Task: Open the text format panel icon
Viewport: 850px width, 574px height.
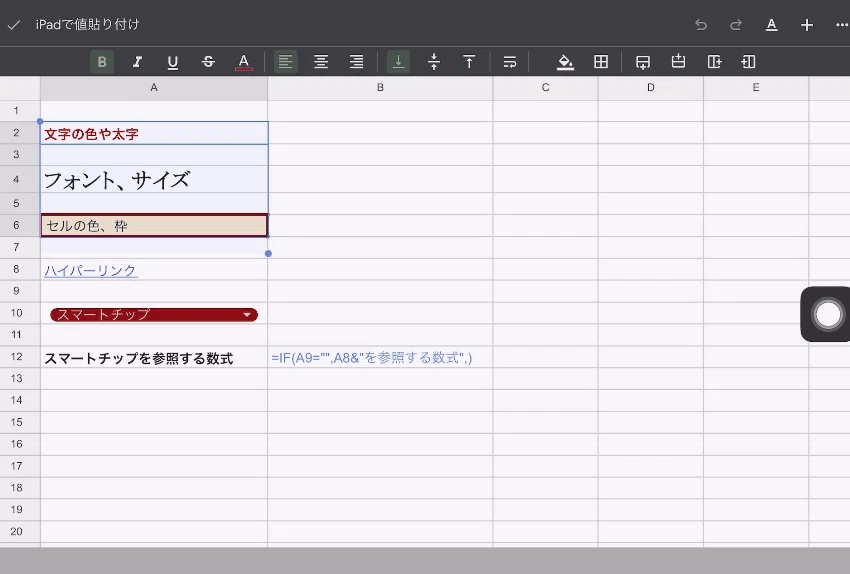Action: point(771,25)
